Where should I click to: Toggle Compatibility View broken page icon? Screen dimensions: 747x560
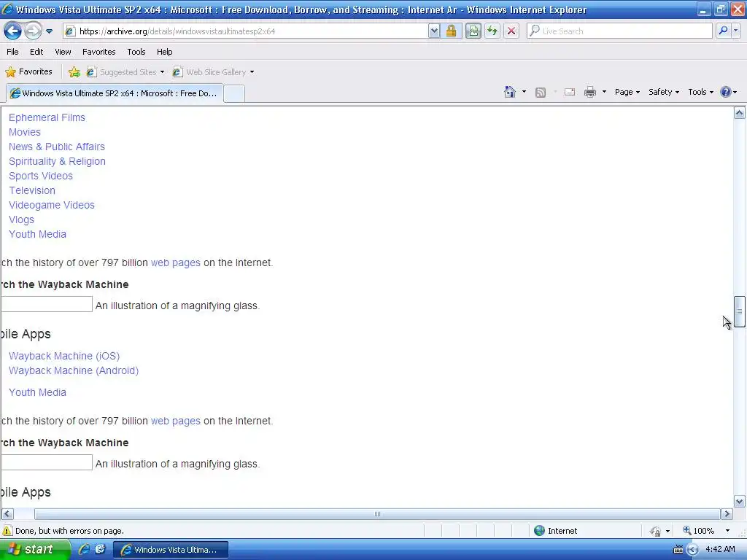(x=473, y=31)
